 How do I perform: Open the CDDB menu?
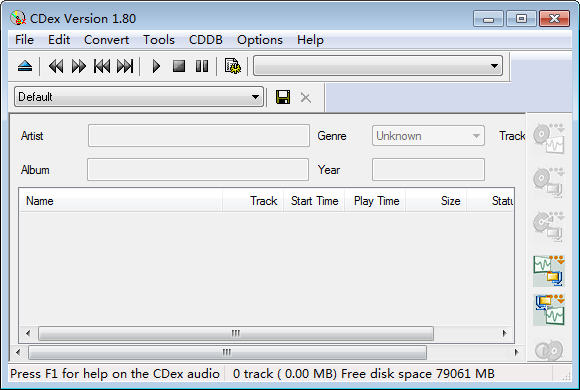[x=206, y=40]
